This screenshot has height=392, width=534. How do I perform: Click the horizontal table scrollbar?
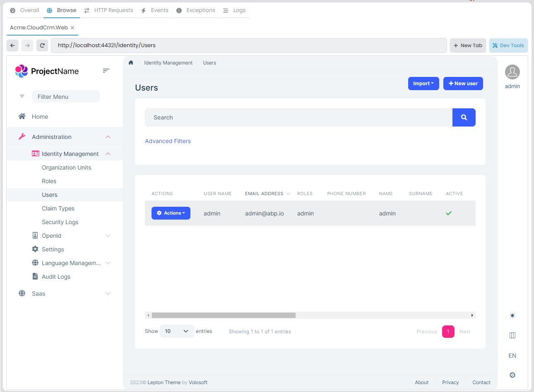coord(224,316)
